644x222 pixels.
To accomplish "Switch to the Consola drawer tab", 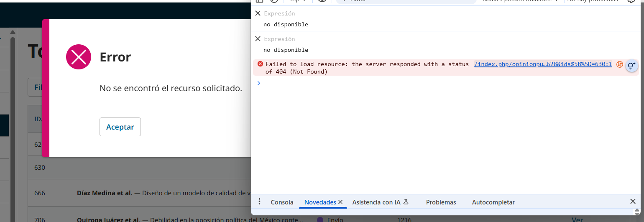I will click(x=282, y=202).
